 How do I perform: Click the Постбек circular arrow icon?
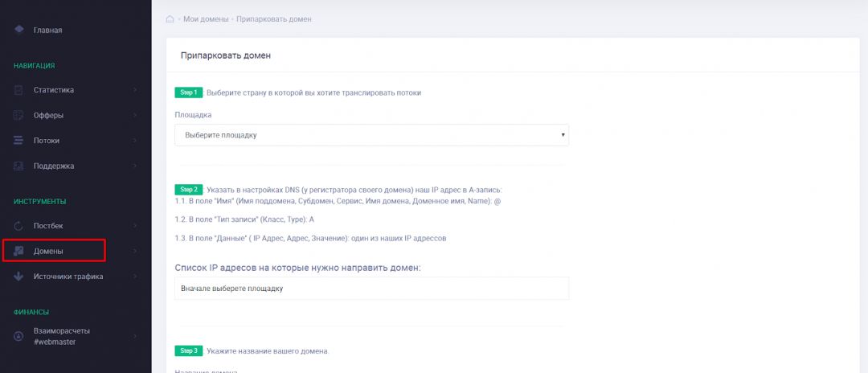pyautogui.click(x=18, y=226)
